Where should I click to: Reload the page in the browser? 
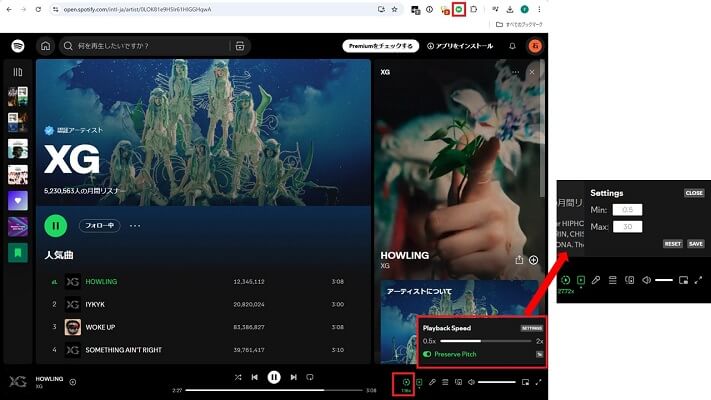pyautogui.click(x=38, y=9)
